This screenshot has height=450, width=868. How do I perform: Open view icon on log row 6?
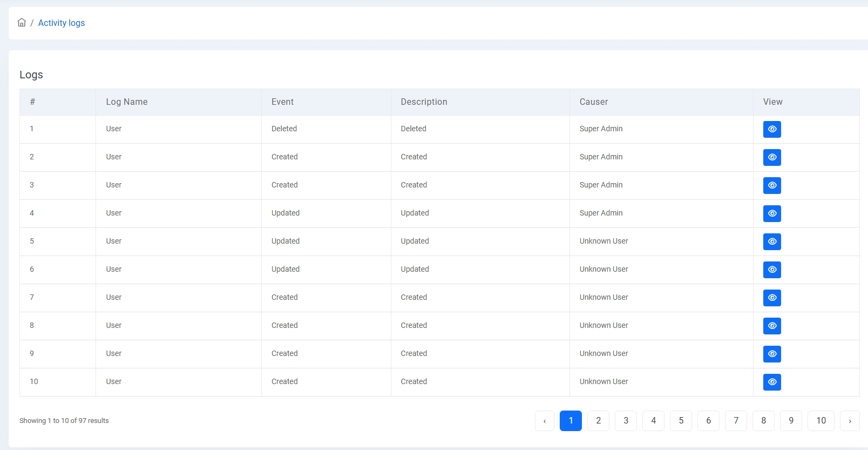click(x=772, y=270)
